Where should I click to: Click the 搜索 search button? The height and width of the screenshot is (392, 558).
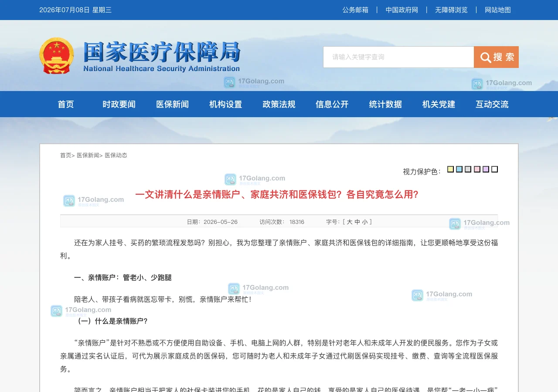pyautogui.click(x=496, y=57)
